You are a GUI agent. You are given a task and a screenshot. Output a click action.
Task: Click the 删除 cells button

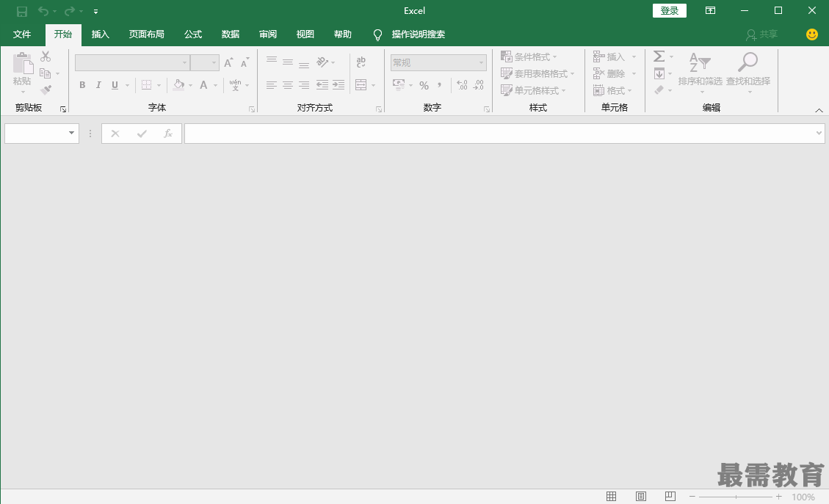609,73
